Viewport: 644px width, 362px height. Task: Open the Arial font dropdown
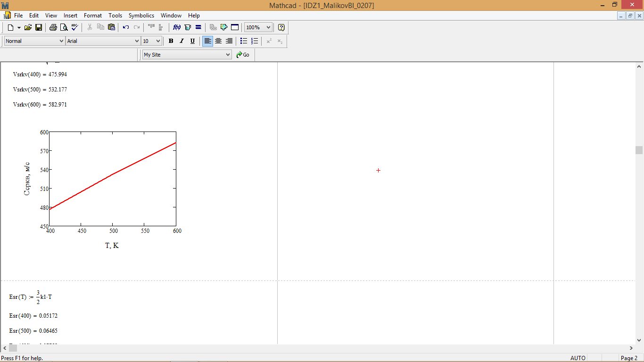click(x=137, y=41)
